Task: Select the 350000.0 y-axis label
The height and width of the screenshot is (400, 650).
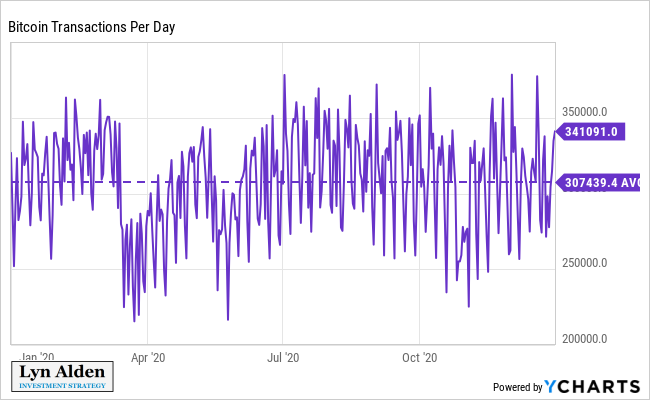Action: pos(585,112)
